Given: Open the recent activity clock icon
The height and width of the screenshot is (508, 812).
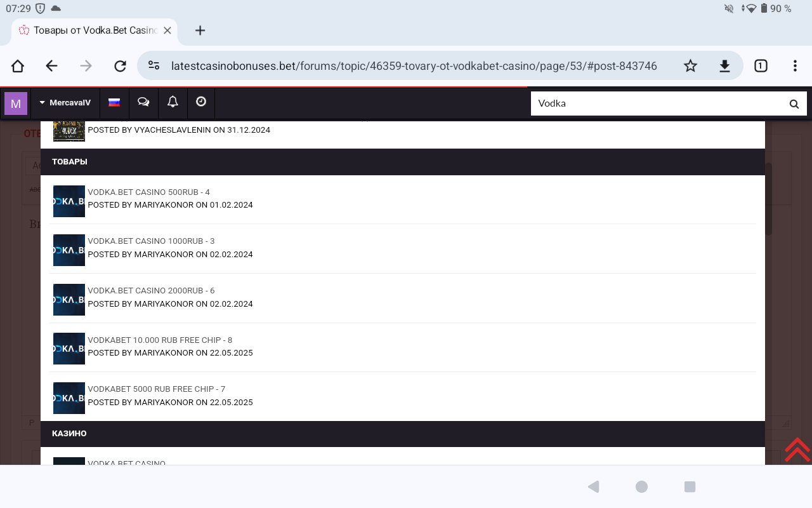Looking at the screenshot, I should 201,102.
